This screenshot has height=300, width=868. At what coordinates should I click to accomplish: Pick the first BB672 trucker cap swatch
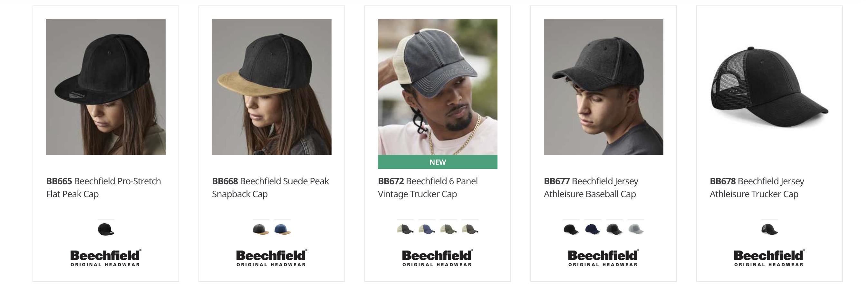[x=405, y=229]
